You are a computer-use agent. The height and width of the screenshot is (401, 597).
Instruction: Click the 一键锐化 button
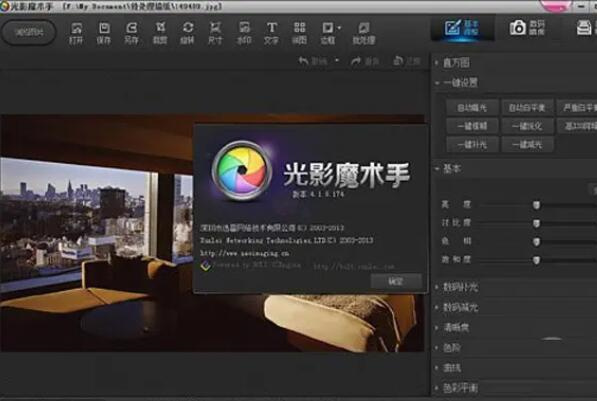pos(527,126)
